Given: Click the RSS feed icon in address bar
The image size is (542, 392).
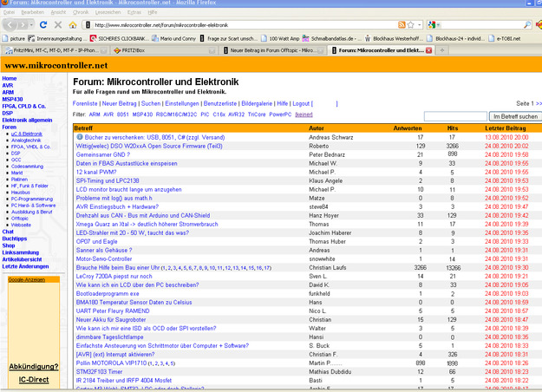Looking at the screenshot, I should [402, 25].
